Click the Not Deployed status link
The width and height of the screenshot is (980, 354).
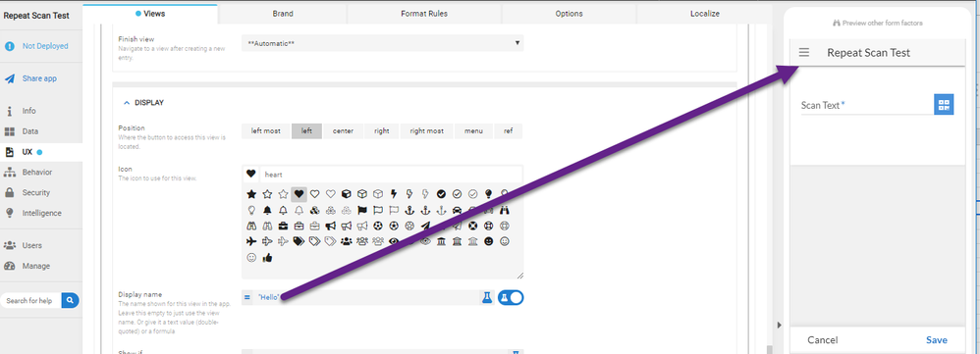pyautogui.click(x=45, y=46)
